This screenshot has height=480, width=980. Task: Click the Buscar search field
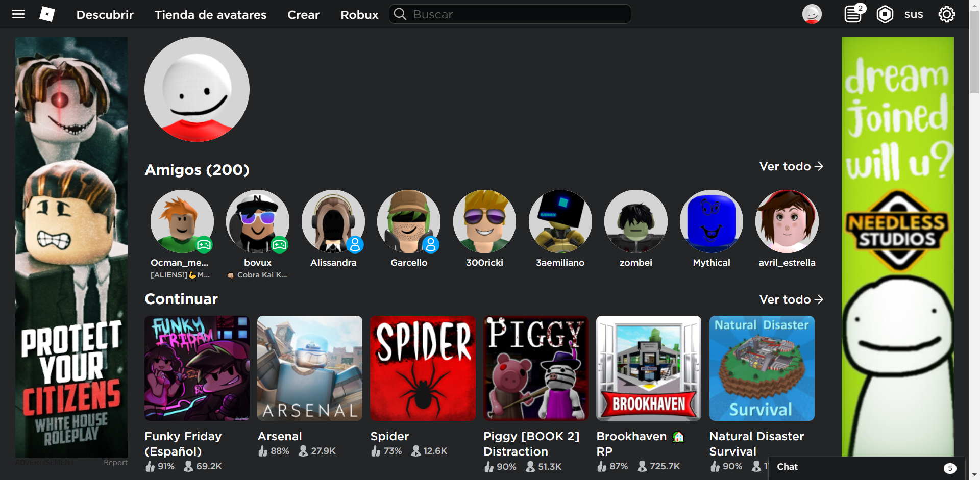pos(510,14)
